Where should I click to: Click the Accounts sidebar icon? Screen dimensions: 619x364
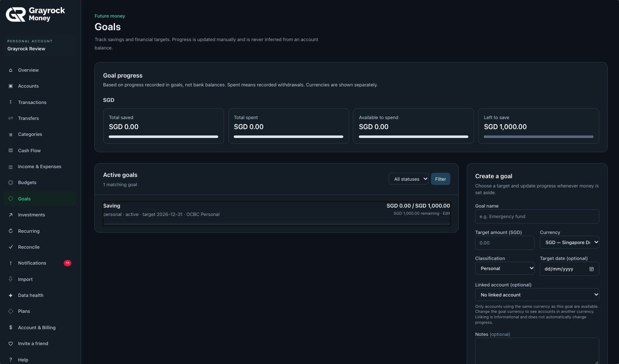coord(10,86)
